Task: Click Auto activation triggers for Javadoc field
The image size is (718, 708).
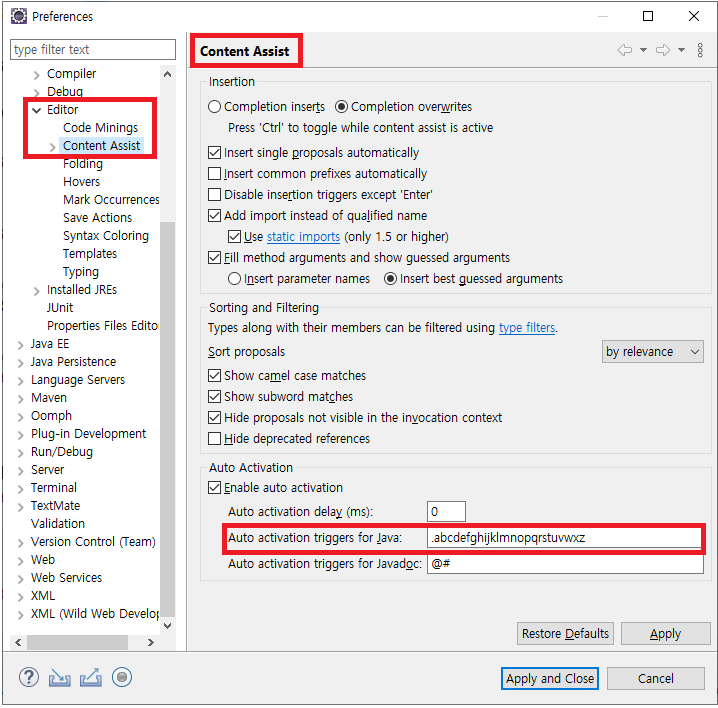Action: tap(565, 564)
